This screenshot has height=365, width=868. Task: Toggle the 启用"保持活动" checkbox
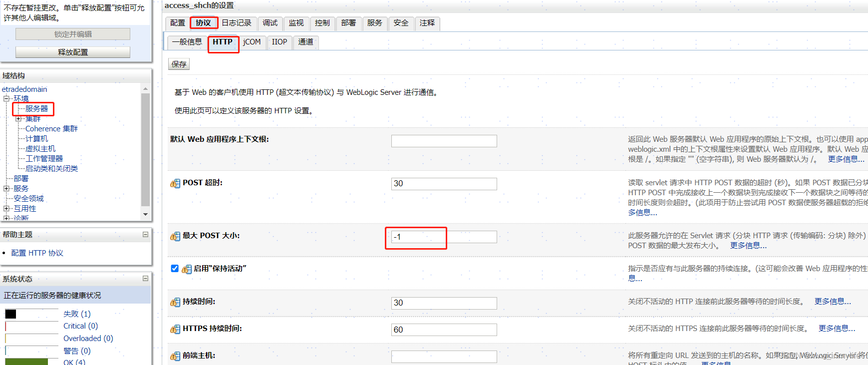point(175,268)
